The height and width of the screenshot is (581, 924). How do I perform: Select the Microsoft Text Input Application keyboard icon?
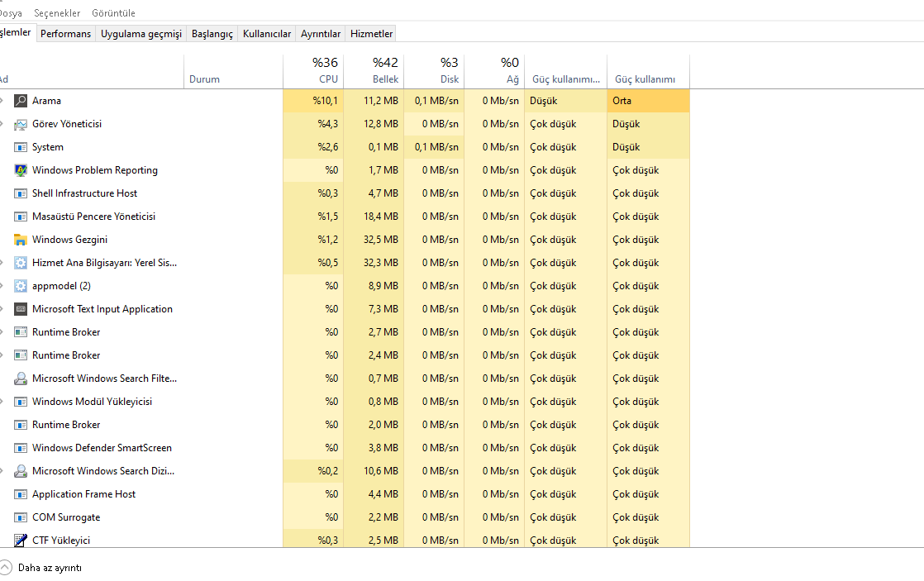tap(21, 309)
